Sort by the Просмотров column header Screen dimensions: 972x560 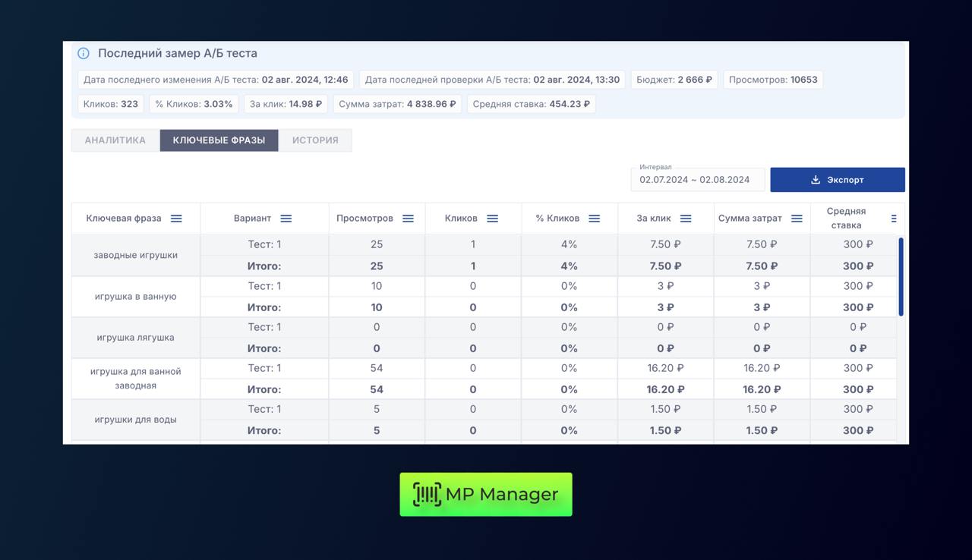(364, 219)
